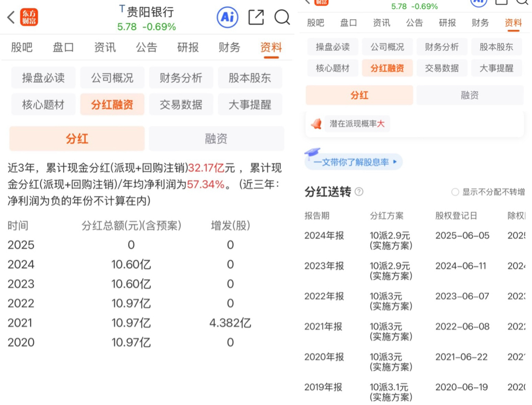Click the 2021年报 row

click(415, 331)
